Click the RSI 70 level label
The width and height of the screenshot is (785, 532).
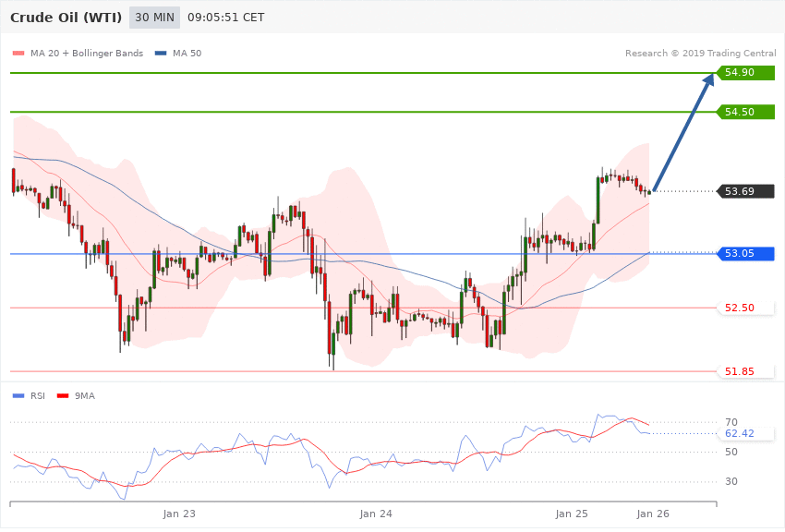731,422
